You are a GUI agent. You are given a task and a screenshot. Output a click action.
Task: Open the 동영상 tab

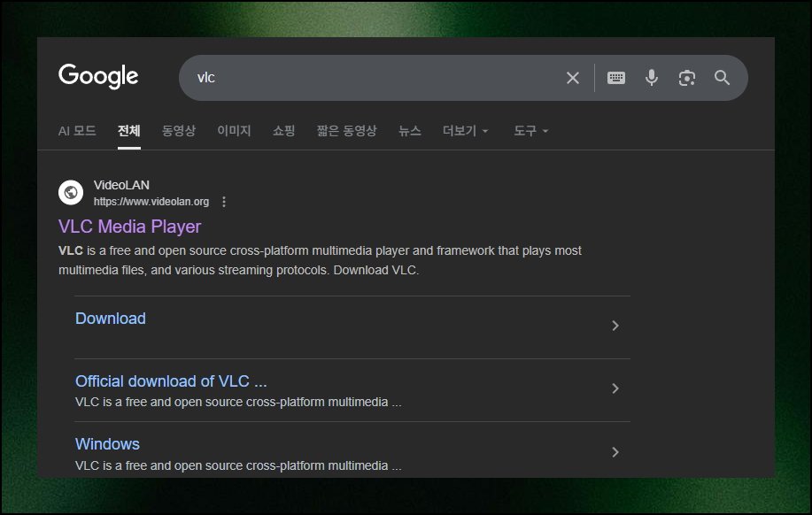(x=179, y=131)
